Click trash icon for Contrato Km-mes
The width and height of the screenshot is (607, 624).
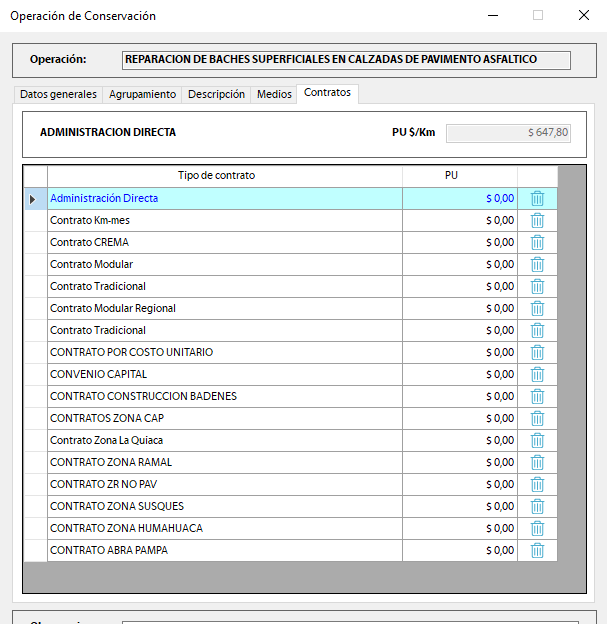tap(537, 220)
